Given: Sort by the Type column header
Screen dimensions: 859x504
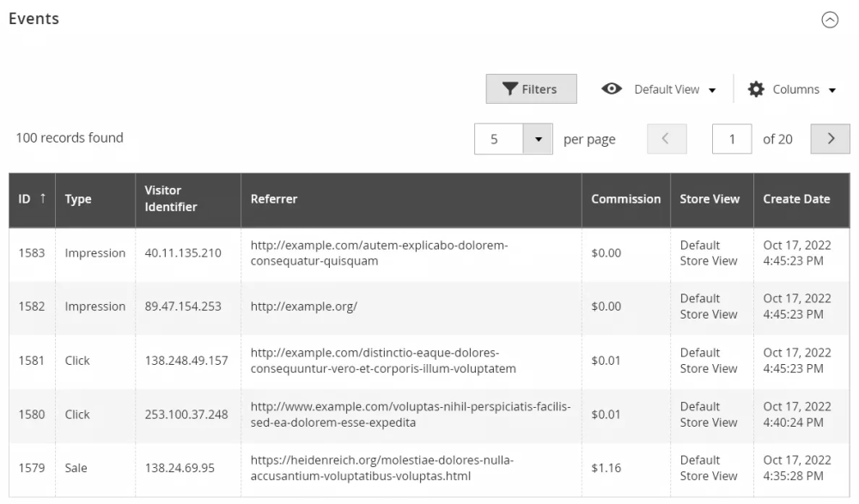Looking at the screenshot, I should pos(78,199).
